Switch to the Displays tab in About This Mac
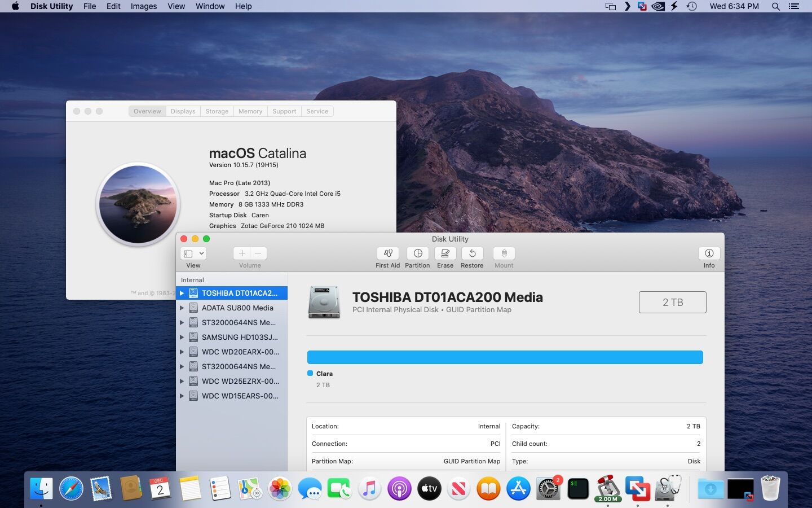Screen dimensions: 812x508 coord(183,111)
